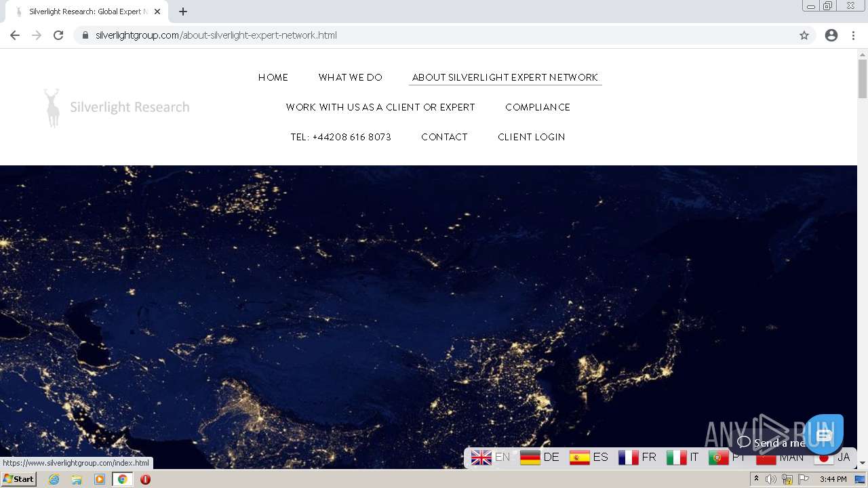The image size is (868, 488).
Task: Click the Send a message chat button
Action: point(772,443)
